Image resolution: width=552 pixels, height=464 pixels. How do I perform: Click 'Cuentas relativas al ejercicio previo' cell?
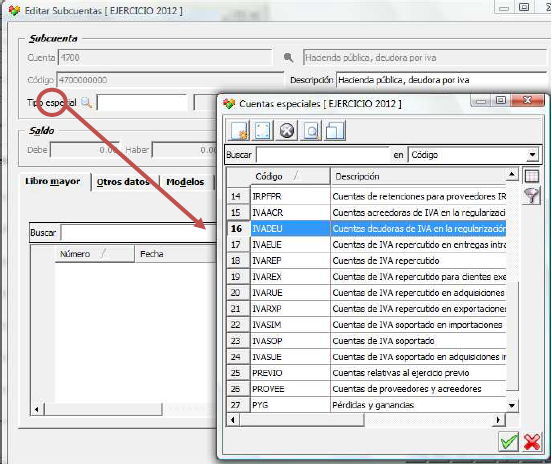click(x=418, y=373)
